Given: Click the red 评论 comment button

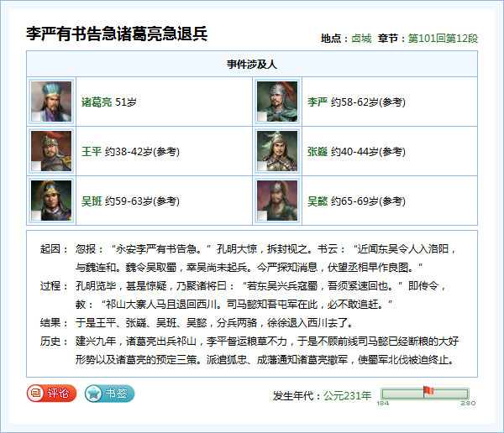Looking at the screenshot, I should tap(51, 393).
